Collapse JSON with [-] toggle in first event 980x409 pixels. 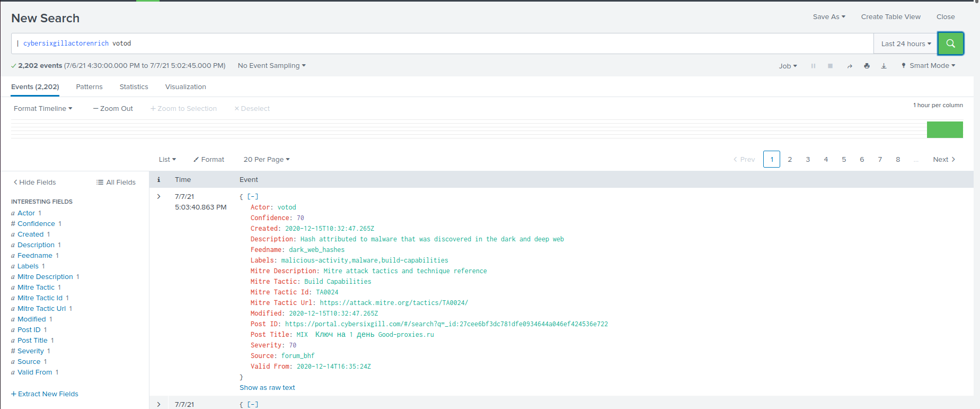(253, 196)
